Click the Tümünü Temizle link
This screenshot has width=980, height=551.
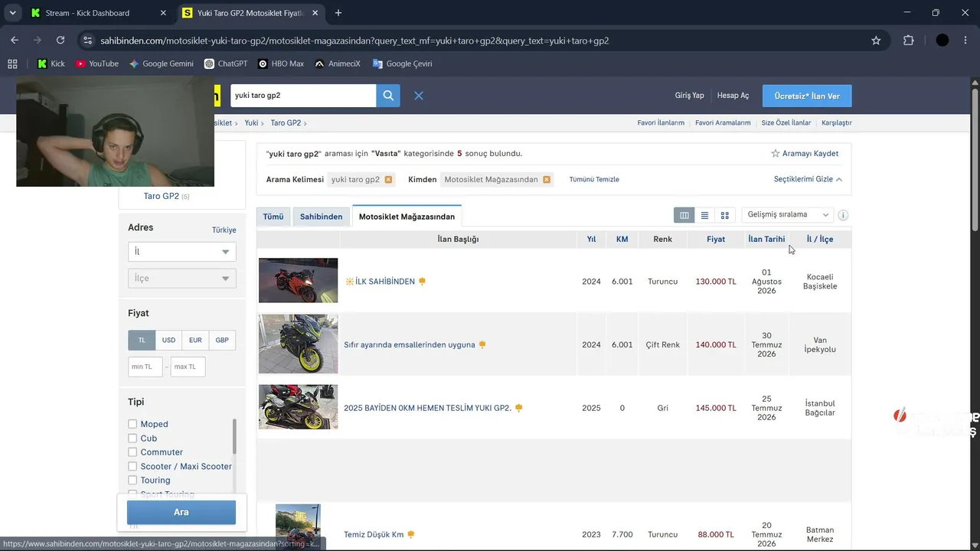[x=594, y=179]
